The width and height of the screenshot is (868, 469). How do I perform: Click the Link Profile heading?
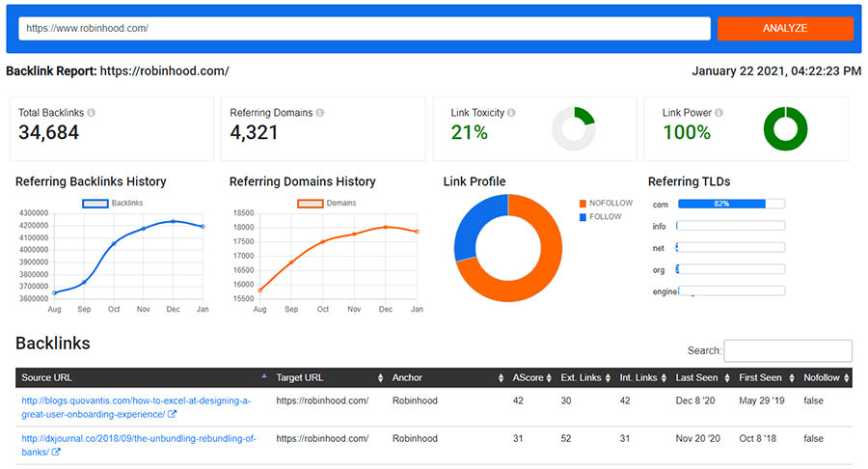click(475, 181)
